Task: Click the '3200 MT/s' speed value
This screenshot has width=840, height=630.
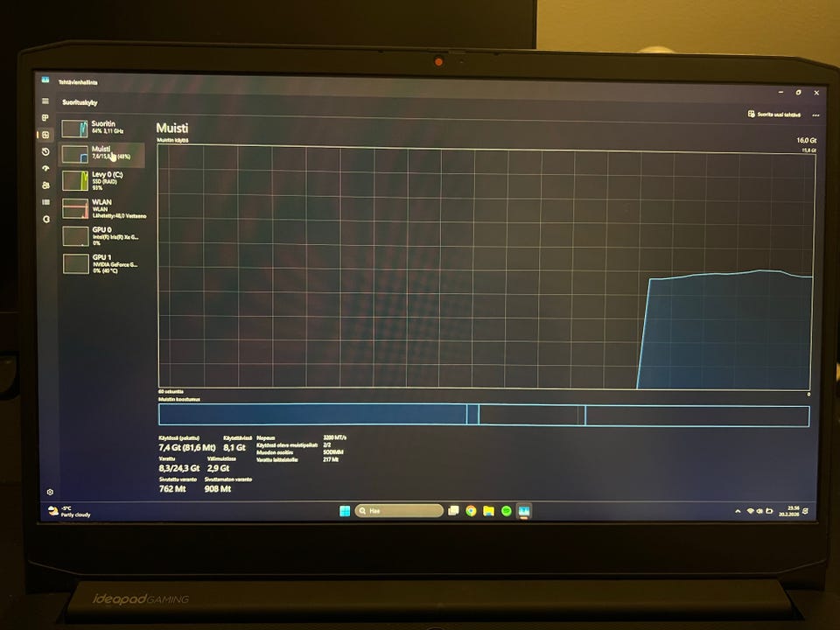Action: [x=334, y=437]
